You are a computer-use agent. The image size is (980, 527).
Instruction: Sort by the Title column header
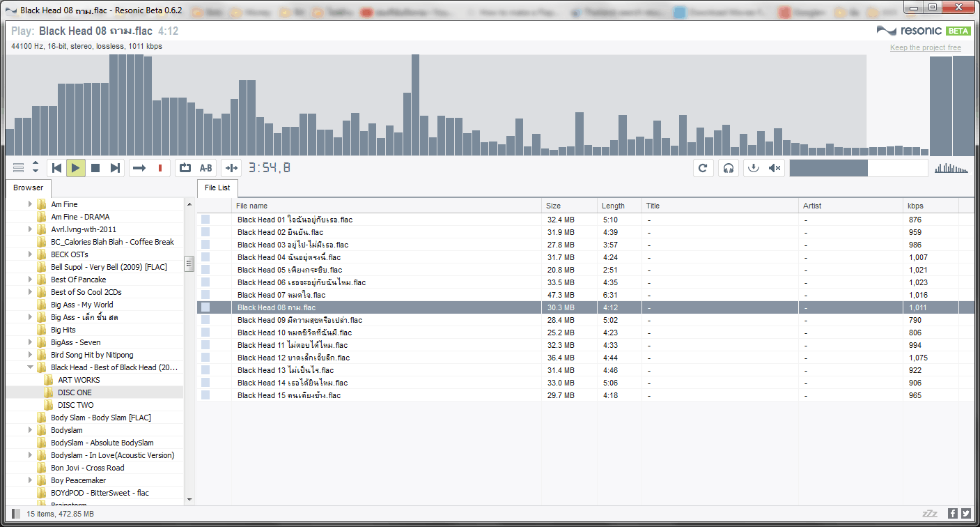pyautogui.click(x=720, y=206)
